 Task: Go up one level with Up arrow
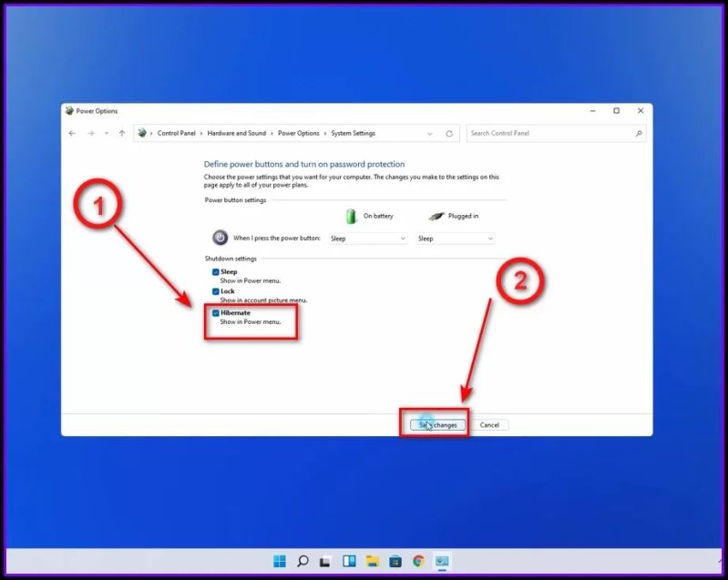122,134
